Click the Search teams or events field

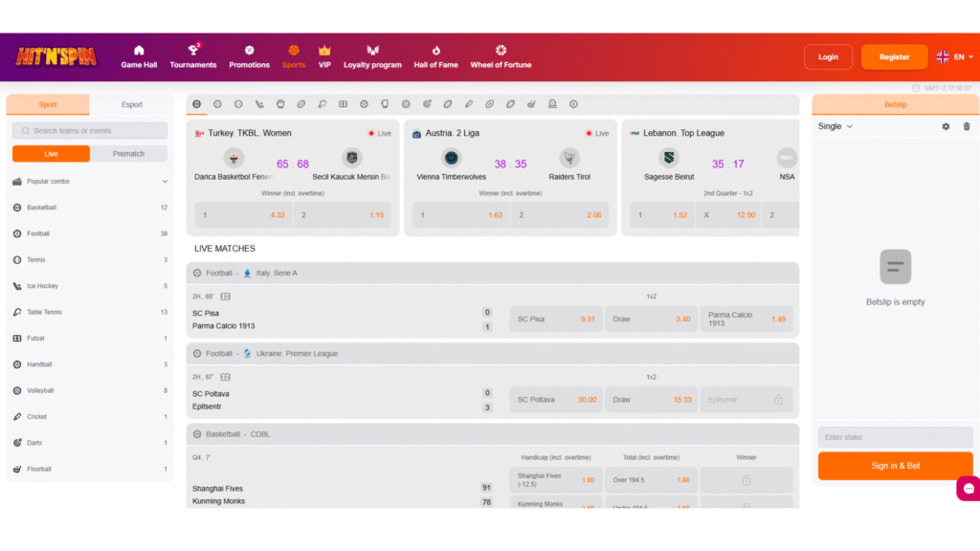click(90, 131)
